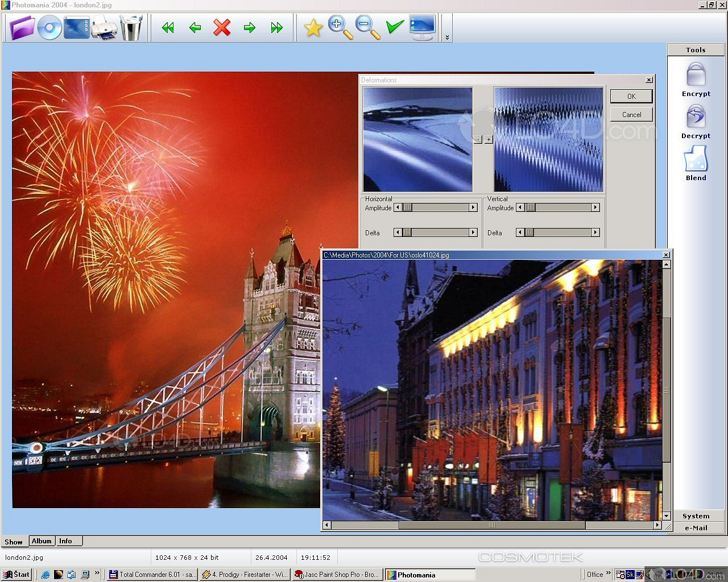Switch to the Info tab

click(x=66, y=541)
